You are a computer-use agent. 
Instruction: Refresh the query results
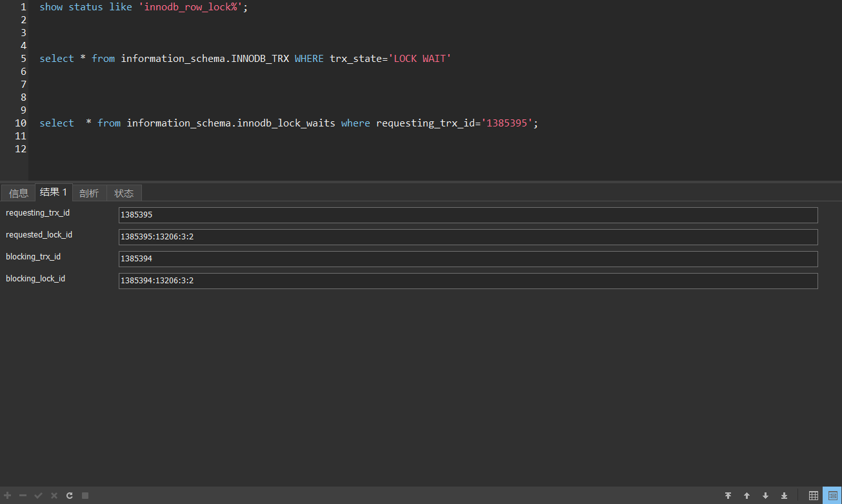coord(69,495)
